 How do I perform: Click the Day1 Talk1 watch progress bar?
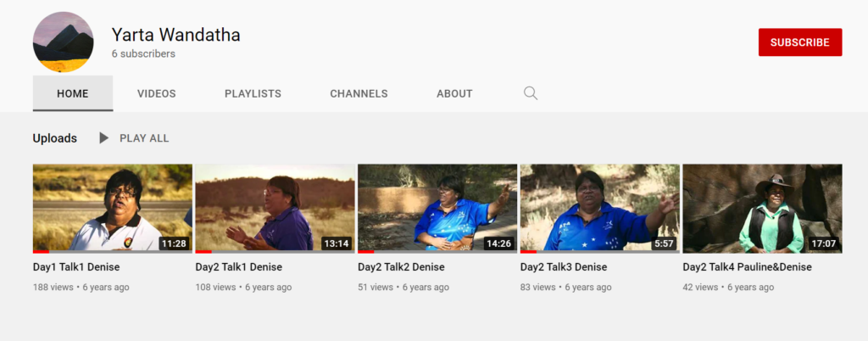(x=113, y=252)
